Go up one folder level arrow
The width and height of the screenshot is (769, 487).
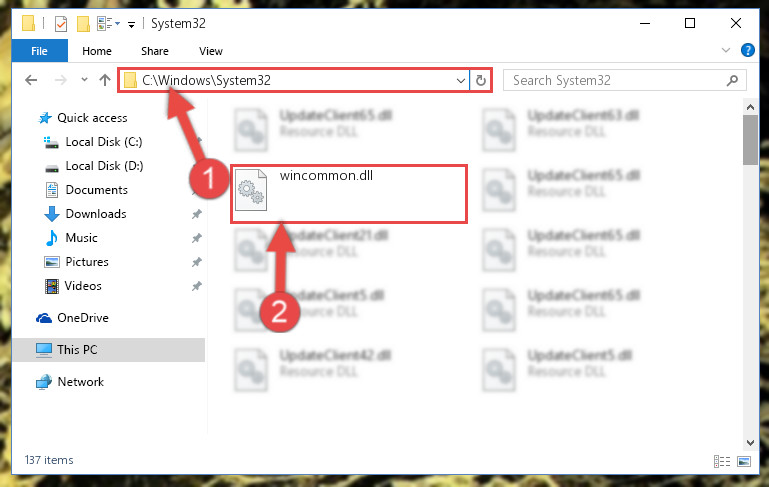[x=104, y=80]
